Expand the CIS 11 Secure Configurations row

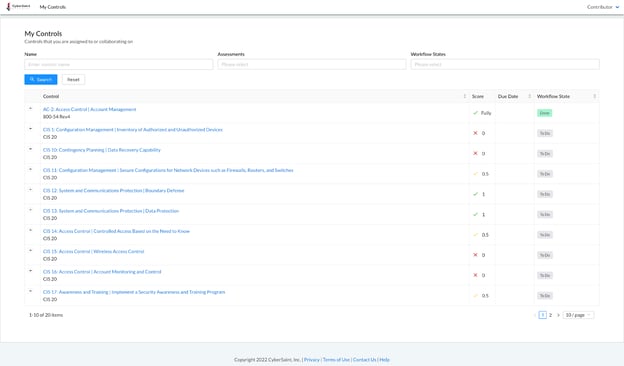click(31, 169)
